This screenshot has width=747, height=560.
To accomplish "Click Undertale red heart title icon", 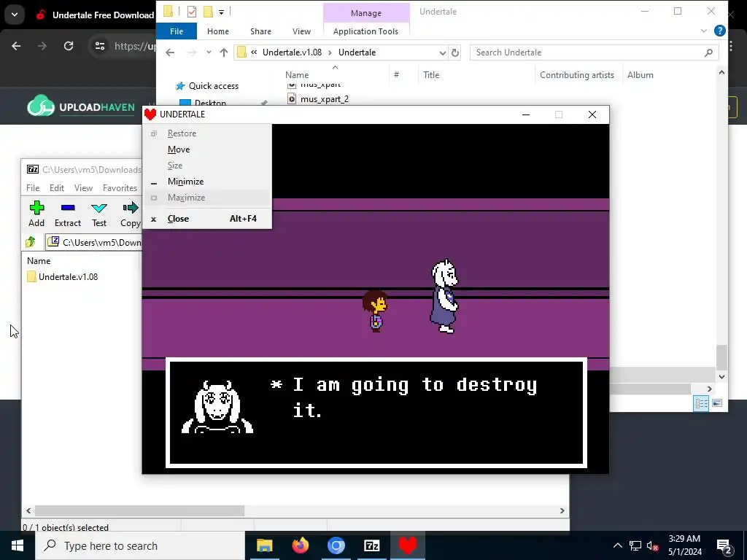I will pyautogui.click(x=150, y=114).
